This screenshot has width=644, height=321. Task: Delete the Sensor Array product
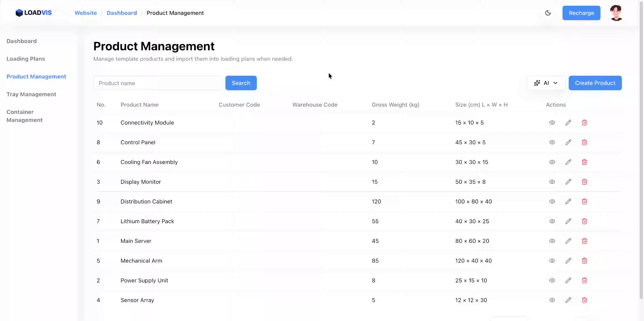[584, 300]
